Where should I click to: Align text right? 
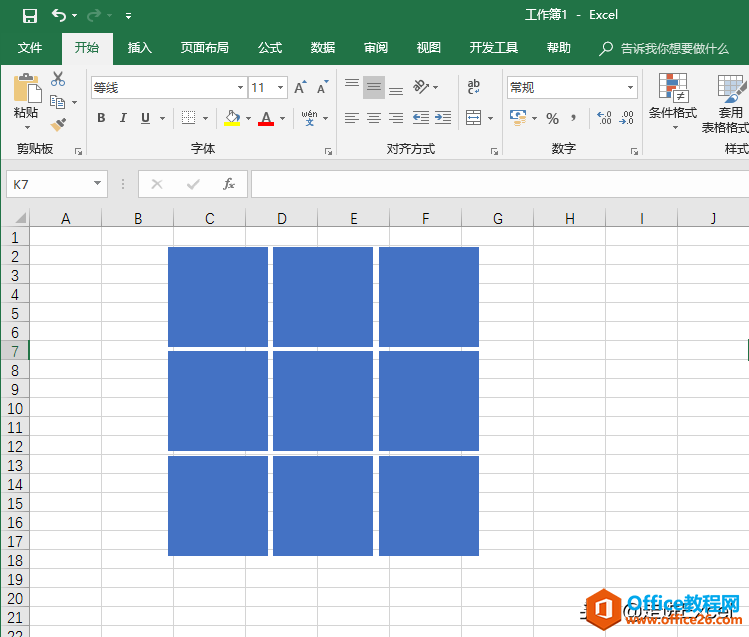(396, 117)
